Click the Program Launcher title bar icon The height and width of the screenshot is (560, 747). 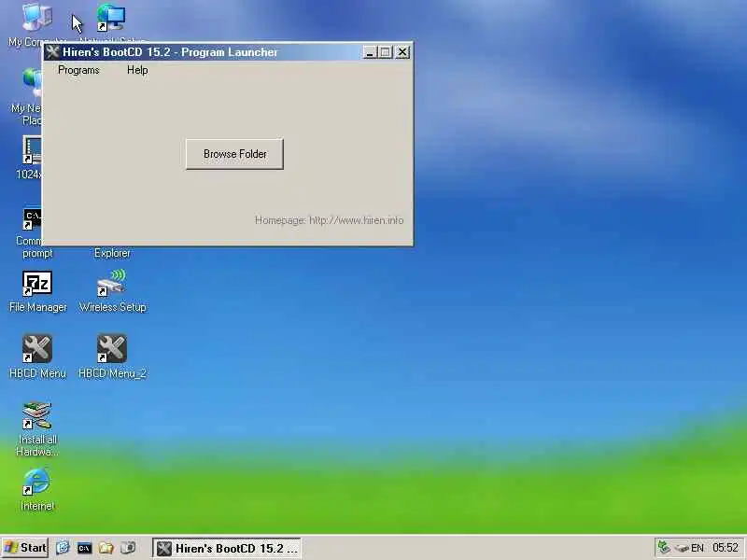[x=52, y=52]
